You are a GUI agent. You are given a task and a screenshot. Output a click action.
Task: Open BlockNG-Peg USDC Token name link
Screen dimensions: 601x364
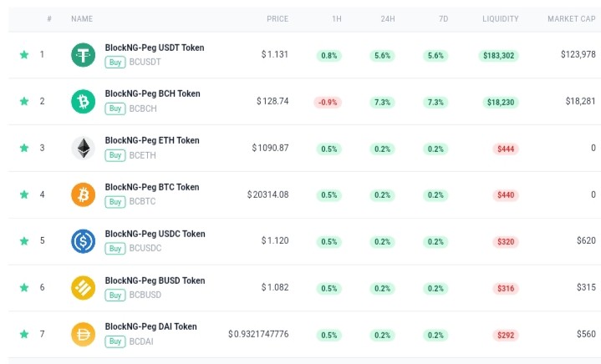click(155, 234)
